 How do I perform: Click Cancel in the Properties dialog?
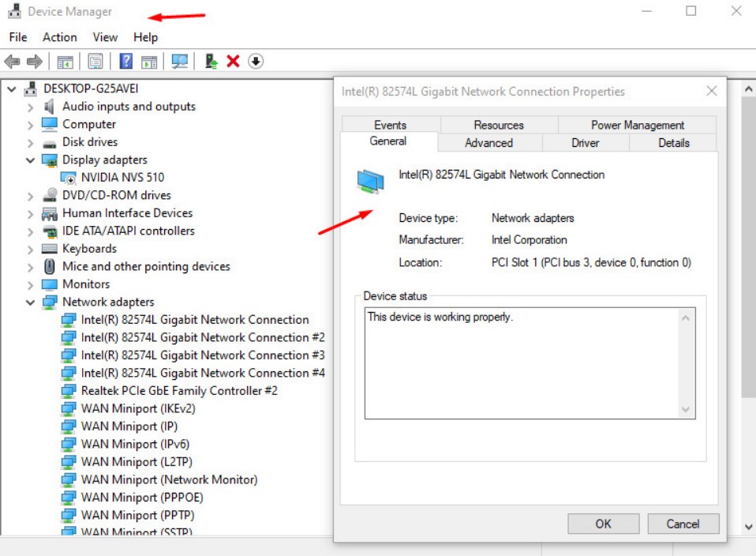point(683,524)
